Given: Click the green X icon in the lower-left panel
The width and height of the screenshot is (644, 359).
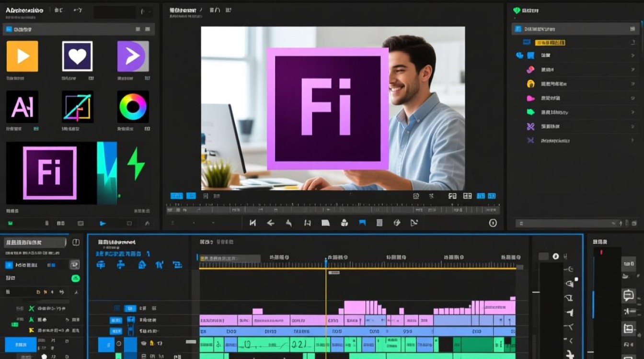Looking at the screenshot, I should (x=32, y=309).
